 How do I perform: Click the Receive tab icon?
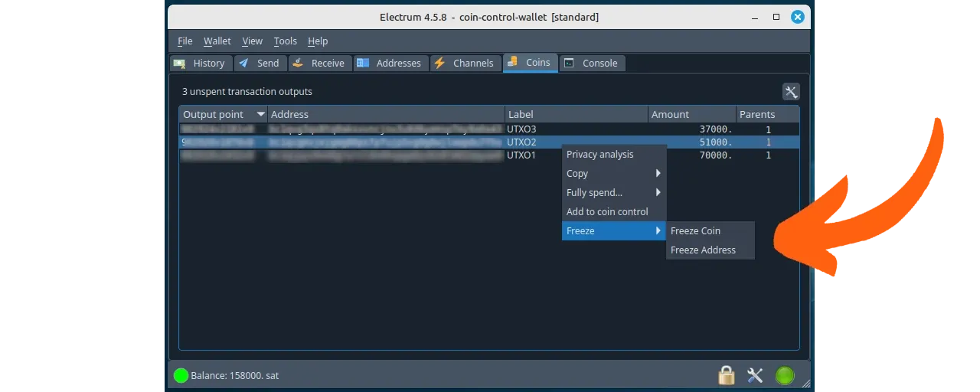[x=298, y=63]
